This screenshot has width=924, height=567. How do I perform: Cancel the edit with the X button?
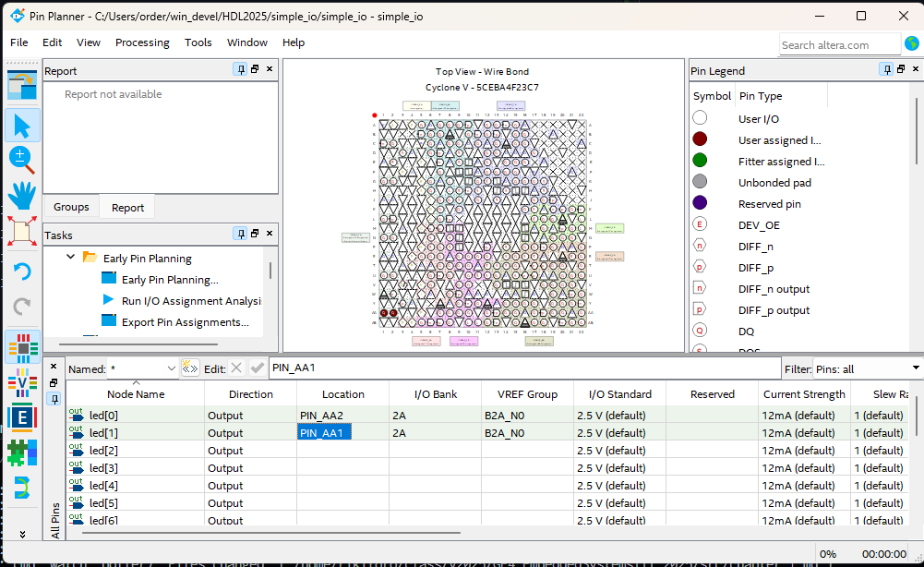coord(236,368)
